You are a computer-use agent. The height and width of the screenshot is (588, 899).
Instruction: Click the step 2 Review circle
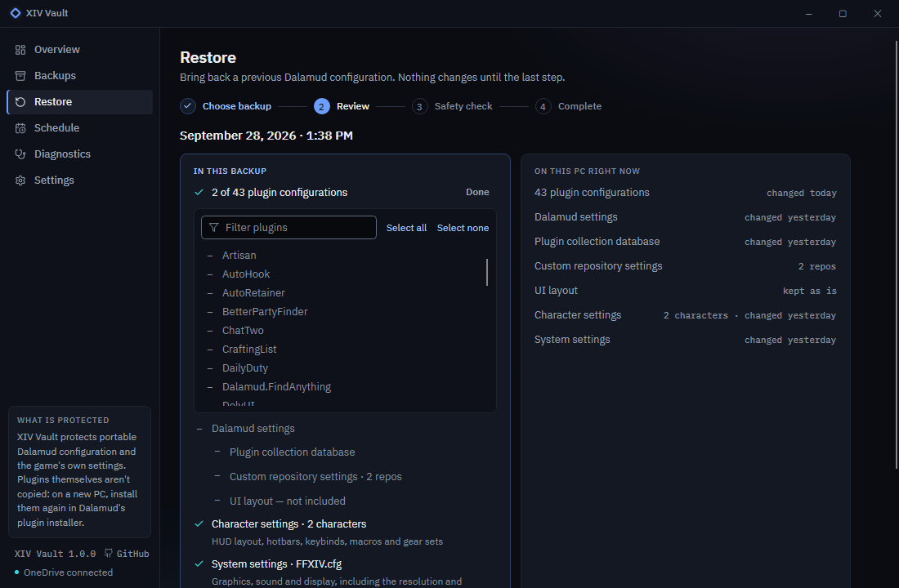point(322,107)
